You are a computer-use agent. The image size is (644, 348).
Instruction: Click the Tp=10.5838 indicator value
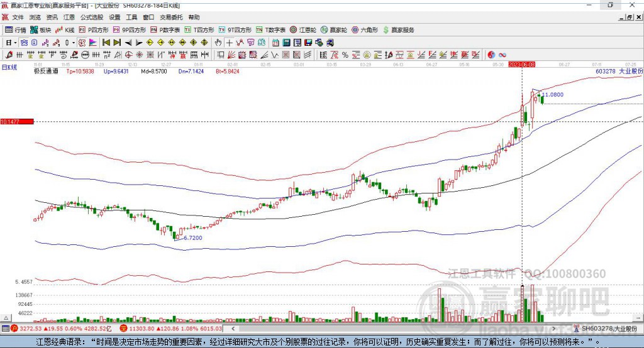[80, 71]
